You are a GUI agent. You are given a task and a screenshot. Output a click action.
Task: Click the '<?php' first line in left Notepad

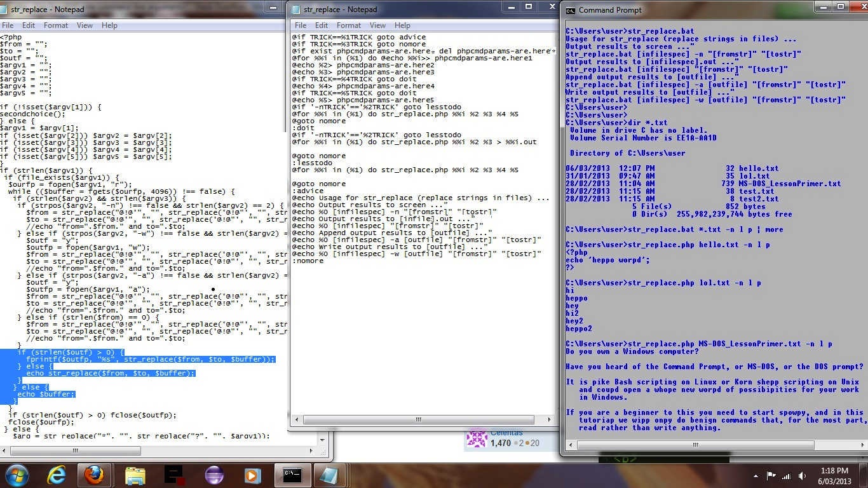tap(11, 37)
